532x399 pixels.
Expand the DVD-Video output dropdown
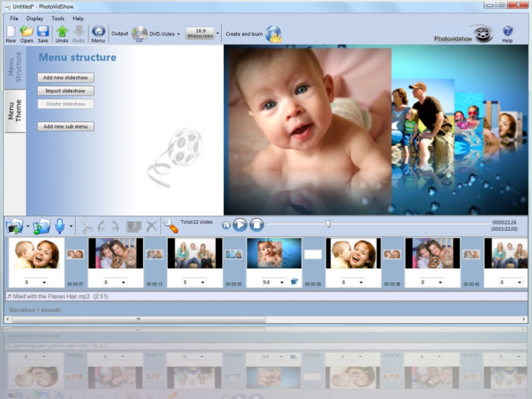178,34
